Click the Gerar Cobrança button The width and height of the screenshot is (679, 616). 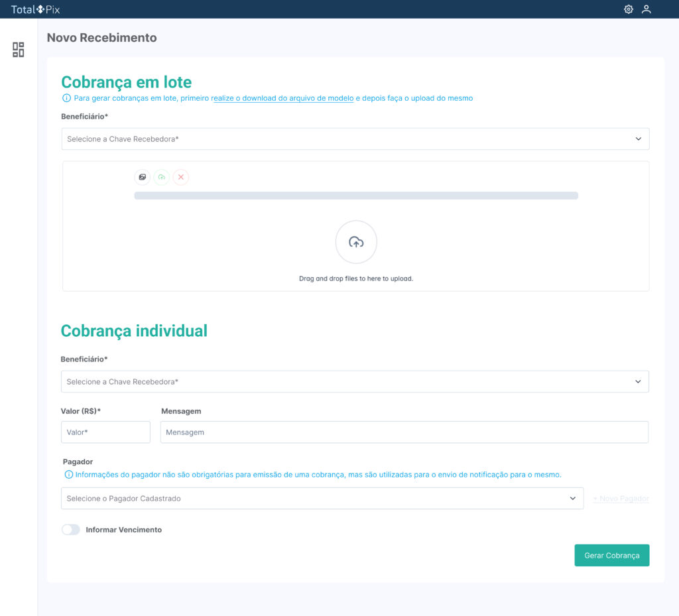pos(611,556)
